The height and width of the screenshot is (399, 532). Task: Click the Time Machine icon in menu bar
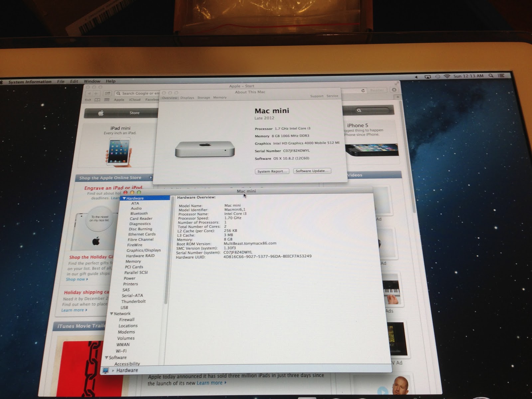(438, 76)
